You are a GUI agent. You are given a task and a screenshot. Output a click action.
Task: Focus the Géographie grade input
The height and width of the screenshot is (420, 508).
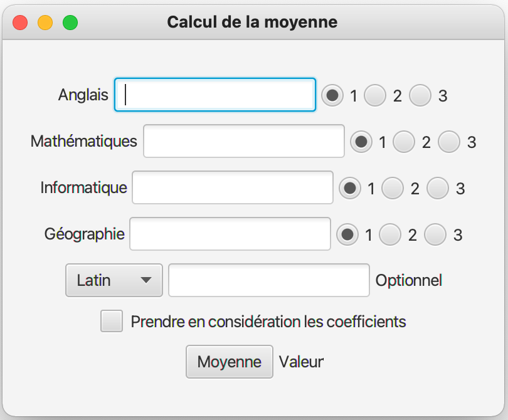(x=230, y=234)
